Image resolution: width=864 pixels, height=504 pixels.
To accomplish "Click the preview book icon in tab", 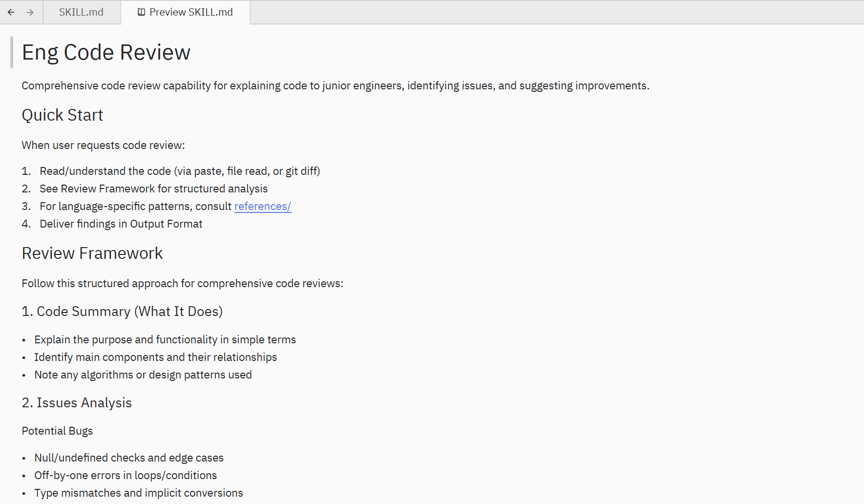I will tap(141, 12).
